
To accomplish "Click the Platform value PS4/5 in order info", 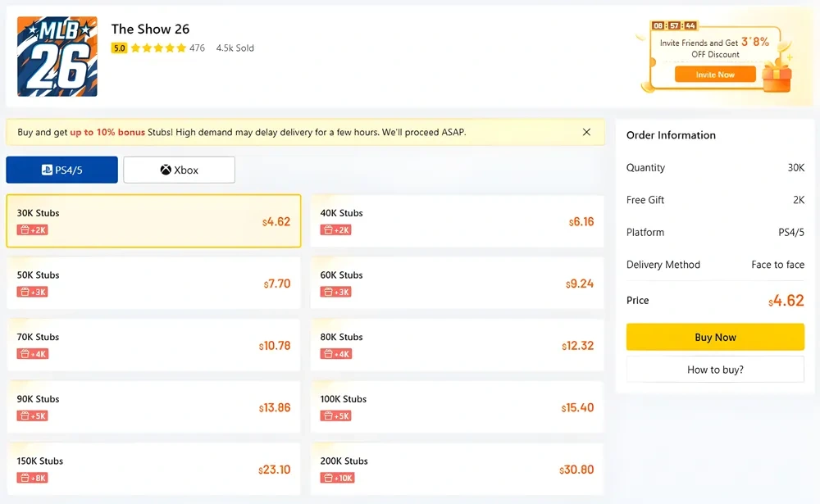I will click(791, 233).
